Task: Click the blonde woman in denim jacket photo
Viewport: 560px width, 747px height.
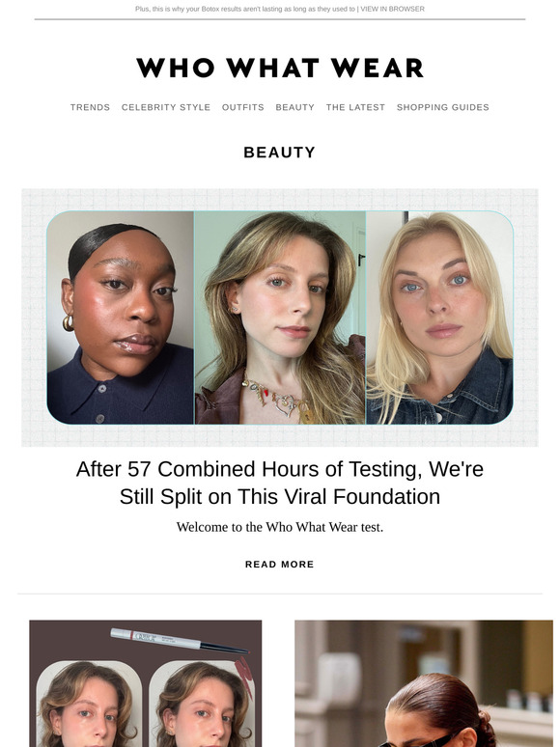Action: (439, 318)
